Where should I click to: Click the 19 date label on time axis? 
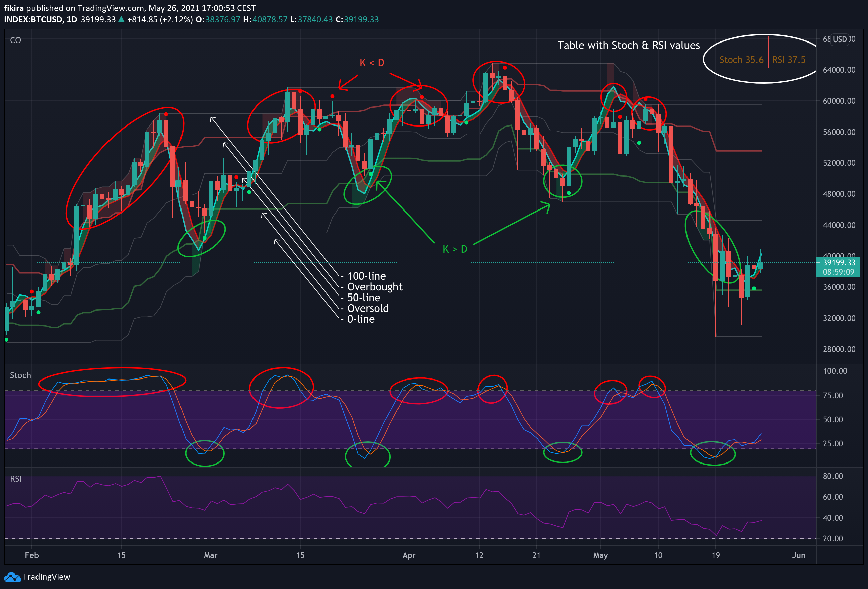point(716,556)
